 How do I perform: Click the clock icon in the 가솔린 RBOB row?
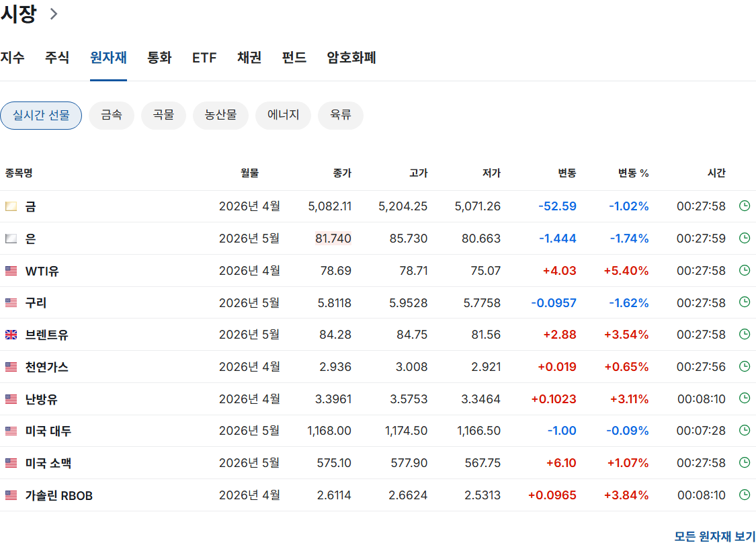745,495
